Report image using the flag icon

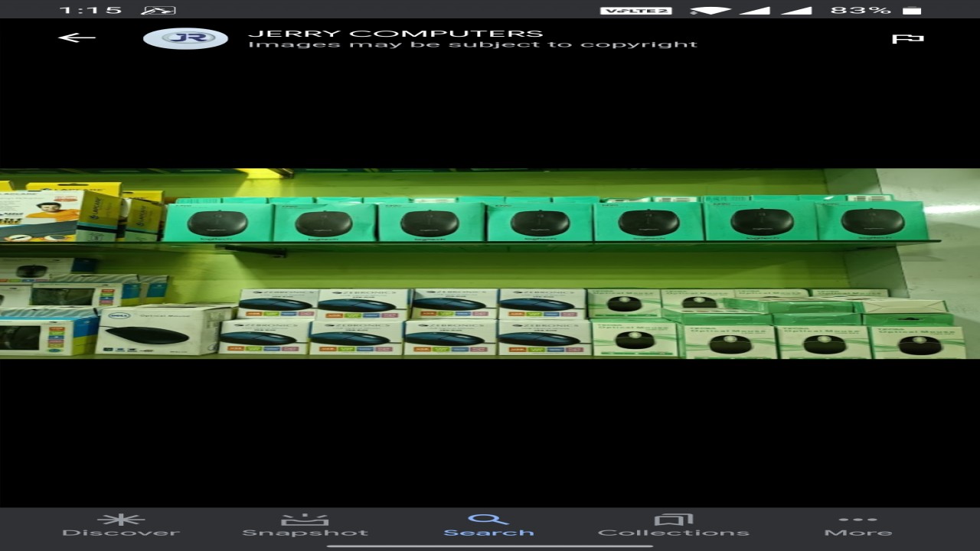908,38
